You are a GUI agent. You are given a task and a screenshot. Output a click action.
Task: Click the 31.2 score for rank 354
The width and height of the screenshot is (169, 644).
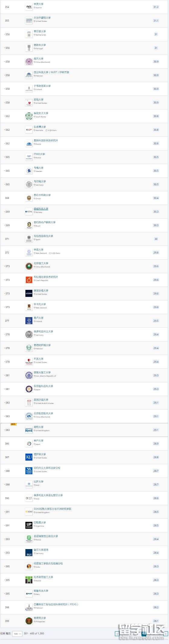click(x=156, y=7)
